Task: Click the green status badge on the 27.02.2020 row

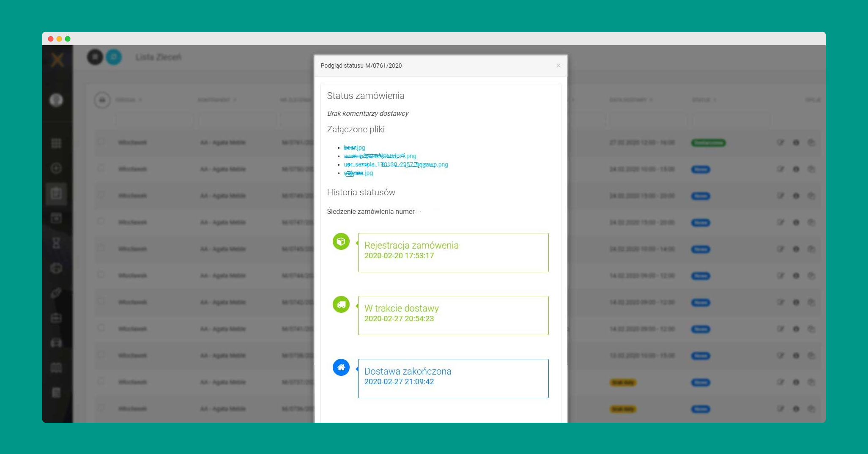Action: point(708,143)
